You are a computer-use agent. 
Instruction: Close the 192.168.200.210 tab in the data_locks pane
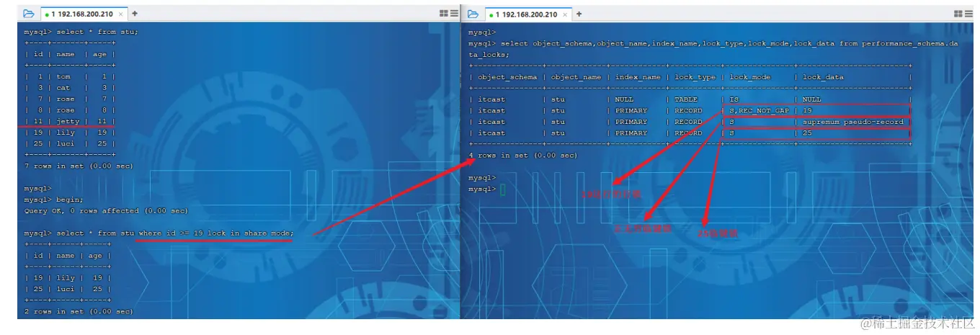pyautogui.click(x=564, y=14)
